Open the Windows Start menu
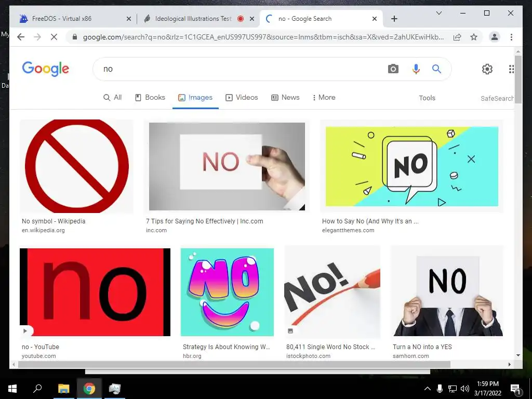This screenshot has width=532, height=399. (12, 389)
